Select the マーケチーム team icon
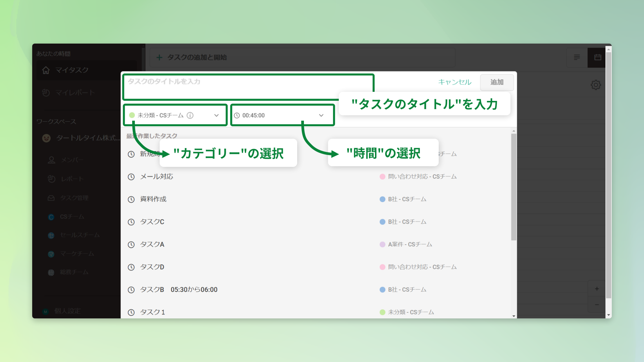 51,254
